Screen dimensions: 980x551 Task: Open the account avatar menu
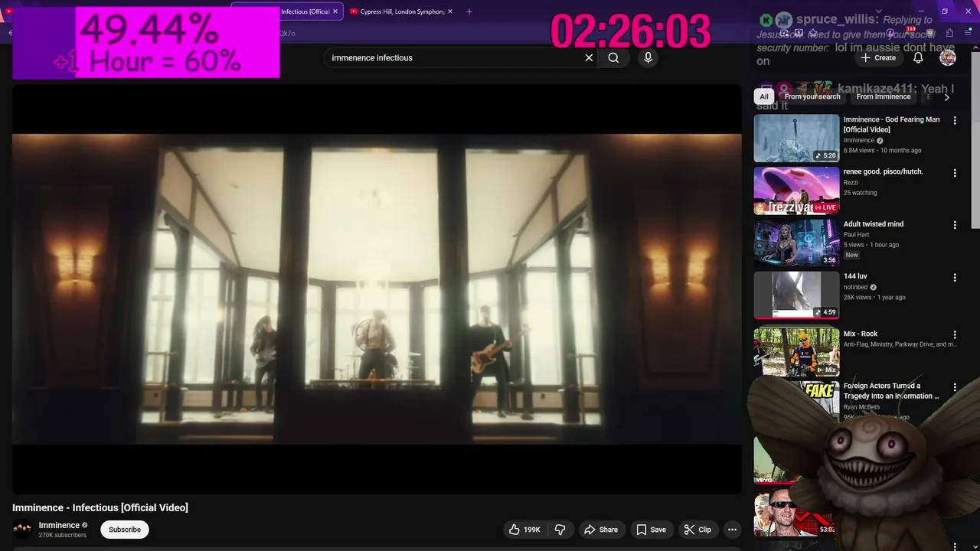tap(948, 57)
